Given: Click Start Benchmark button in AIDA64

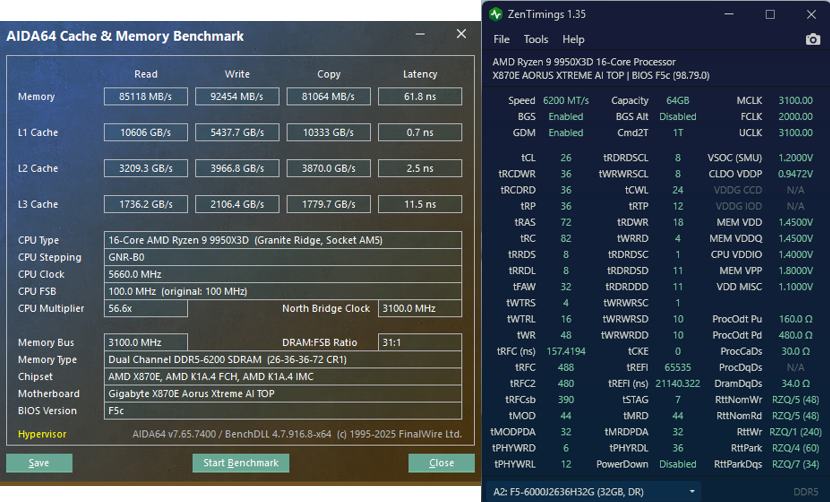Looking at the screenshot, I should pyautogui.click(x=241, y=463).
